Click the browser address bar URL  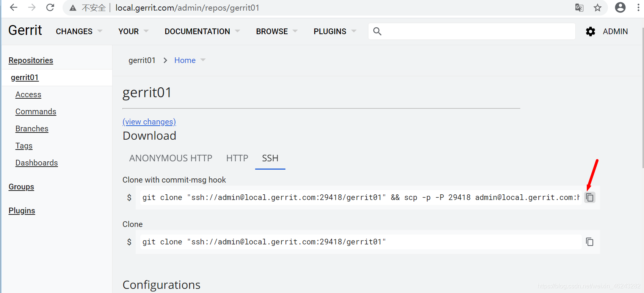coord(187,8)
